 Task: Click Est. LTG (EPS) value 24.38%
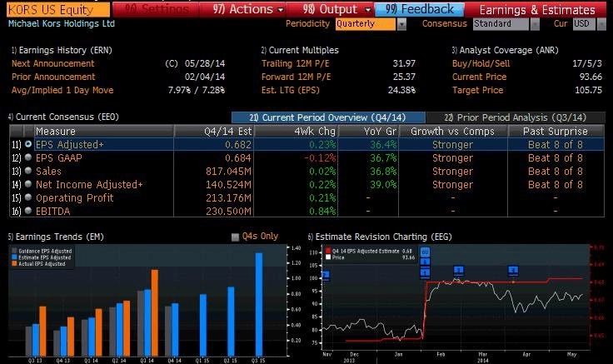[x=401, y=90]
